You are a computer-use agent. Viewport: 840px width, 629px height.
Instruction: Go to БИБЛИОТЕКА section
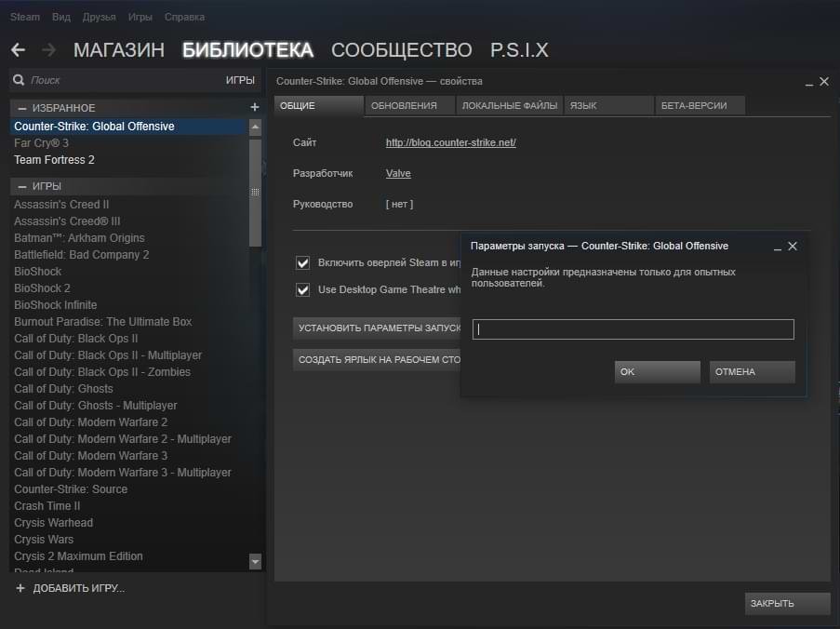click(247, 50)
